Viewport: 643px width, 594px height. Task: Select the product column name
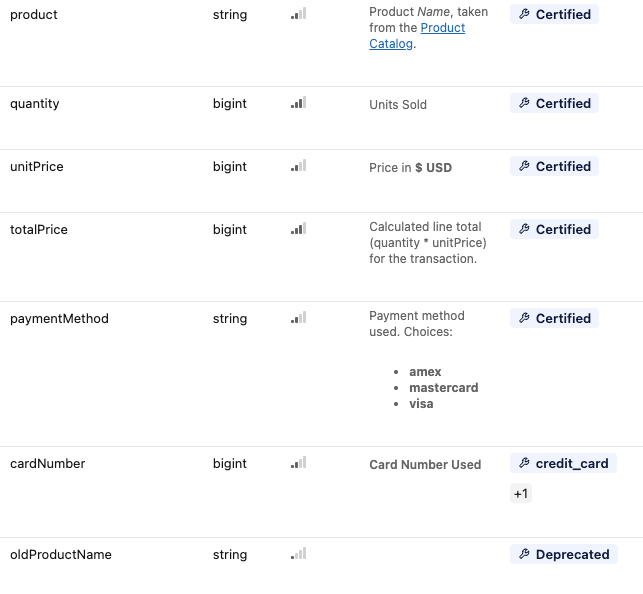[34, 15]
